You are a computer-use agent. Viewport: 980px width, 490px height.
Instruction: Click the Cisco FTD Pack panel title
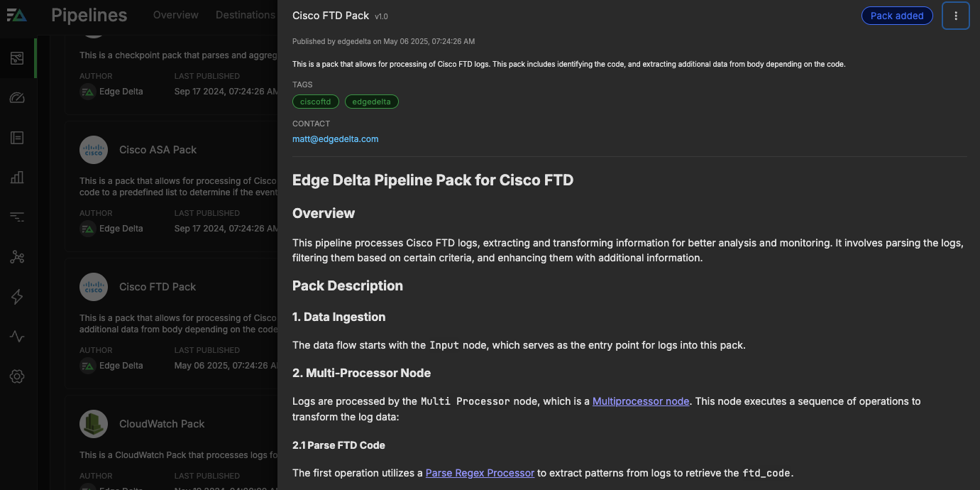331,16
